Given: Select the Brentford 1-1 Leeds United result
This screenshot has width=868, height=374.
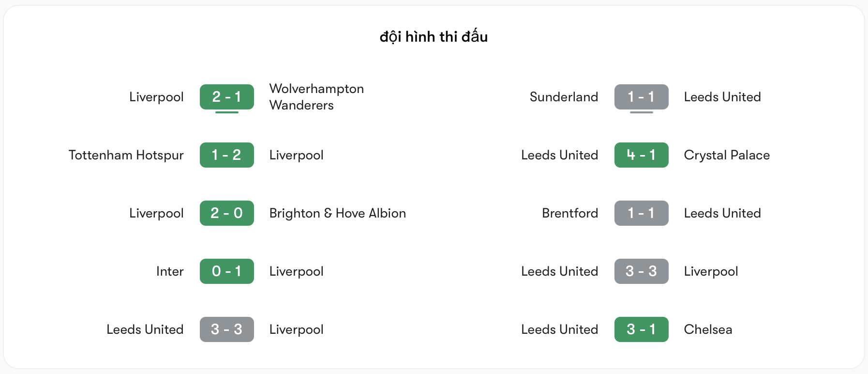Looking at the screenshot, I should click(x=641, y=213).
